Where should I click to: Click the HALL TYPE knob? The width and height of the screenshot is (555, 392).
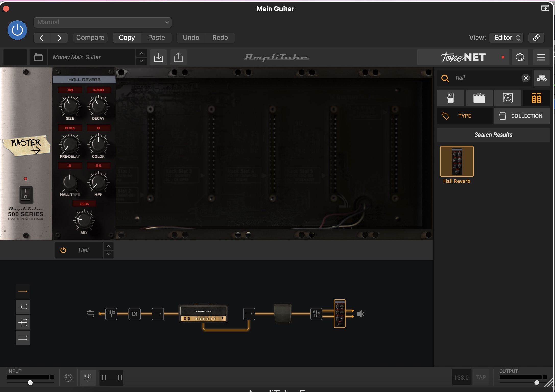70,182
